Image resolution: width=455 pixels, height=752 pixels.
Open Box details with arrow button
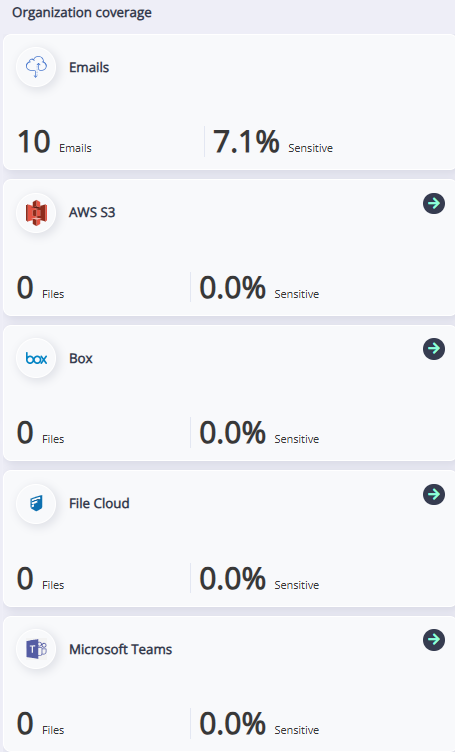(x=434, y=349)
